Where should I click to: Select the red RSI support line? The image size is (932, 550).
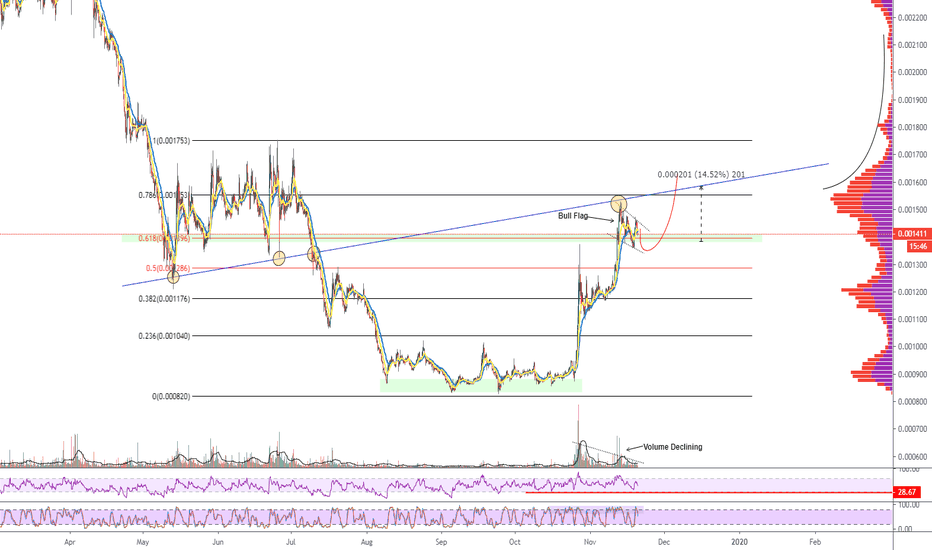(x=709, y=492)
